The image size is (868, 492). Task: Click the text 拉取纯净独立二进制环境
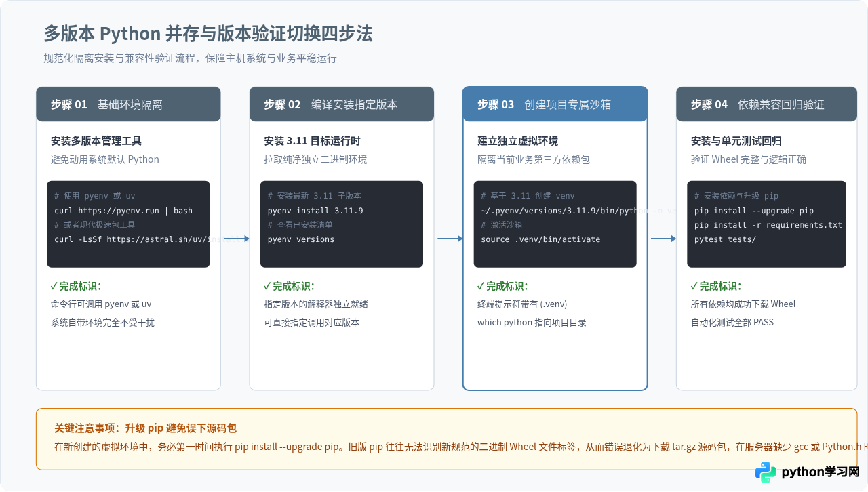[315, 159]
